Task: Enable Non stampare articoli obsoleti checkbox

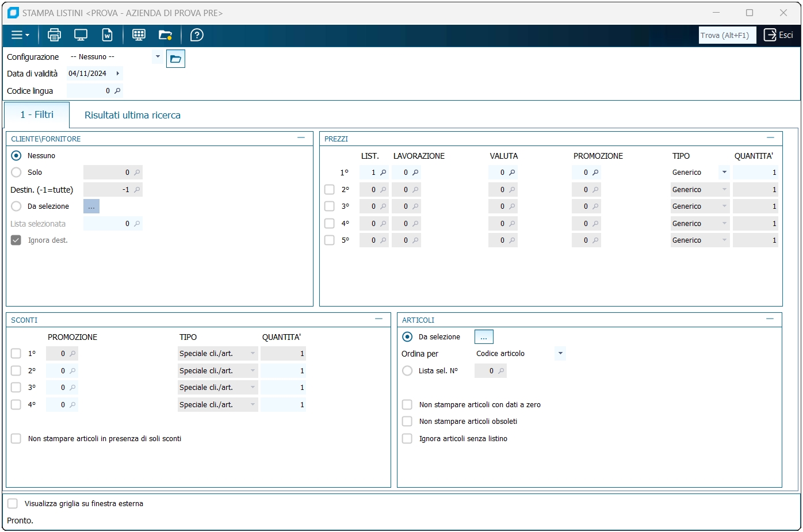Action: (x=407, y=422)
